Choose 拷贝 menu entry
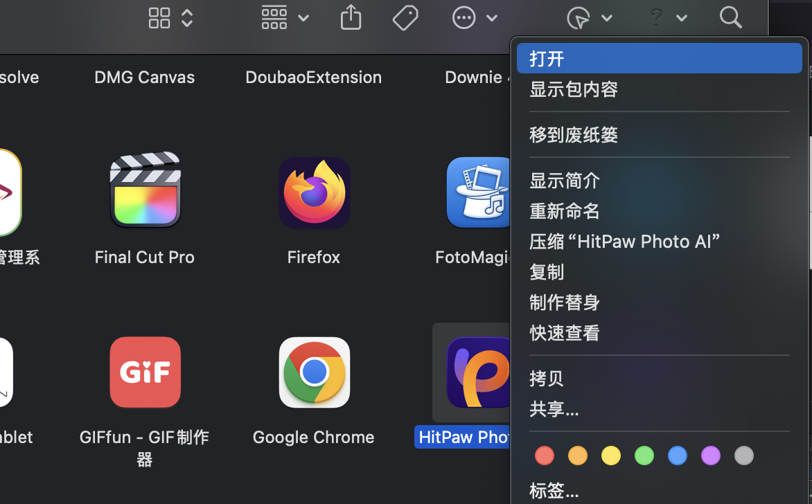 [x=660, y=378]
